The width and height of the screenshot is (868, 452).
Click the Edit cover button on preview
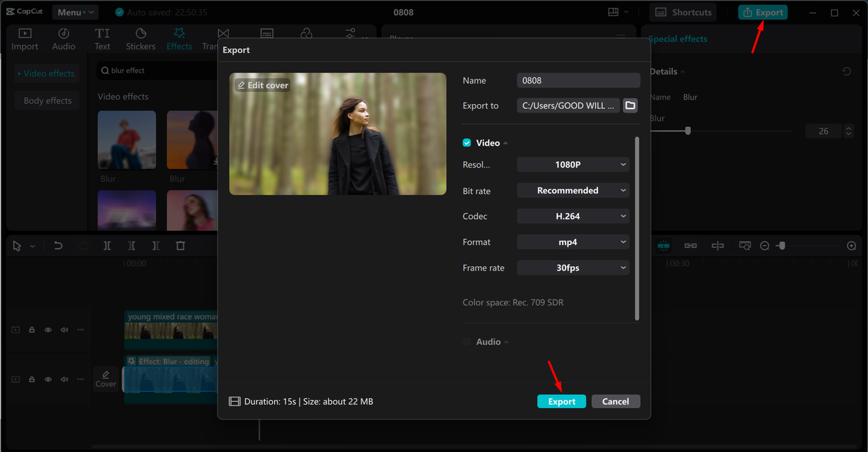tap(262, 85)
